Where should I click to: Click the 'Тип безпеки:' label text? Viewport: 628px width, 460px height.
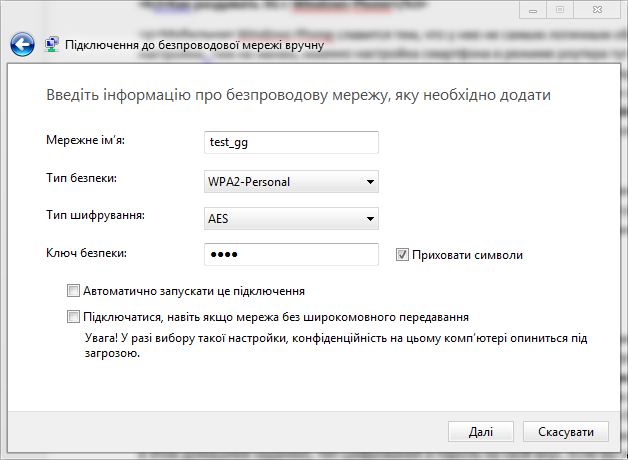click(x=81, y=177)
